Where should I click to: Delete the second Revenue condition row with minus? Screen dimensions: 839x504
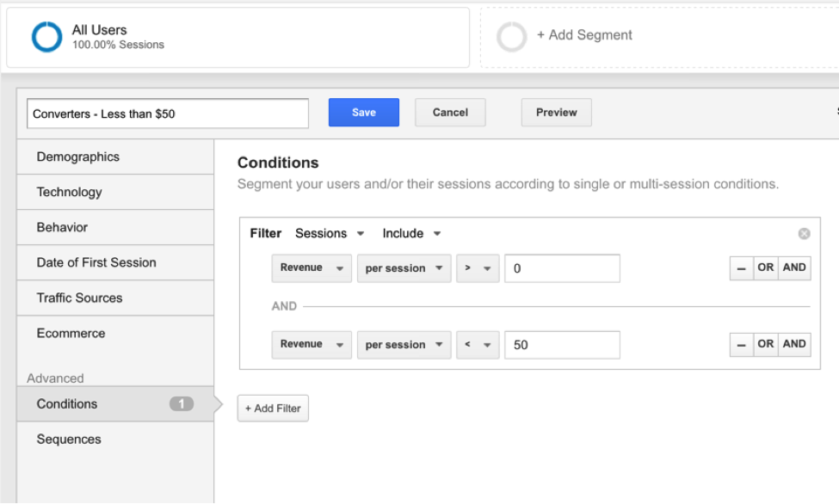click(741, 345)
